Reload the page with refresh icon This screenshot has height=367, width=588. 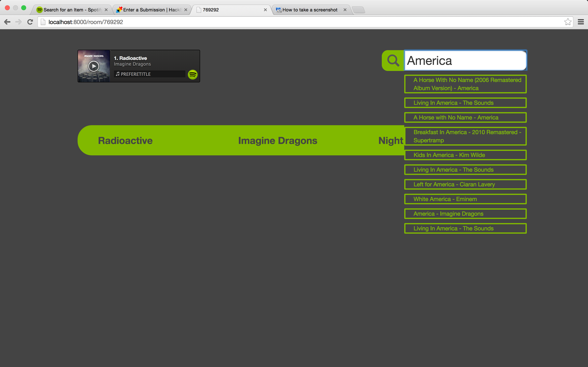pos(30,22)
